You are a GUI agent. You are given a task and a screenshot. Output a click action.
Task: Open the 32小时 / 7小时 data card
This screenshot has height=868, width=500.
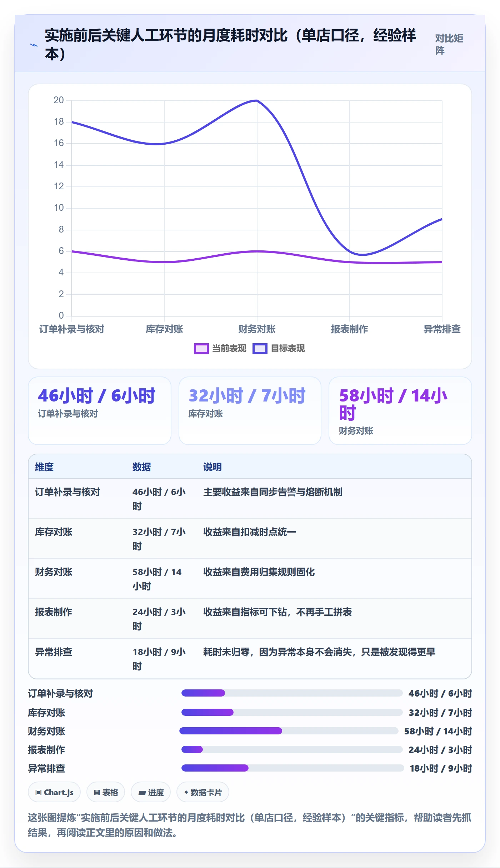250,411
